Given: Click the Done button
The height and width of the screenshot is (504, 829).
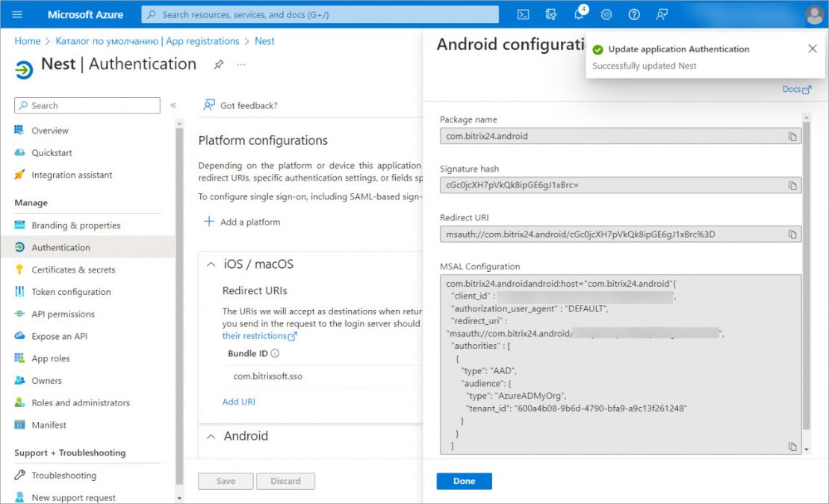Looking at the screenshot, I should click(x=464, y=482).
